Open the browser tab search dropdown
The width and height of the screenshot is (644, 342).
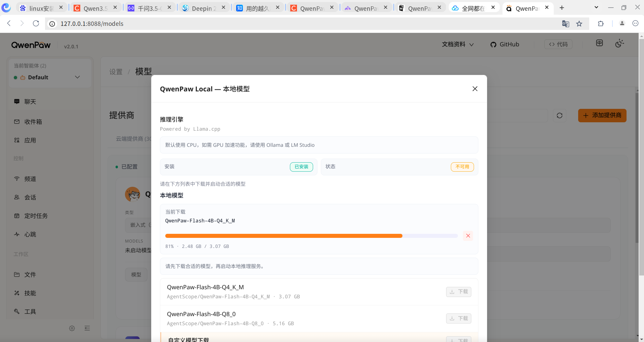(x=596, y=7)
